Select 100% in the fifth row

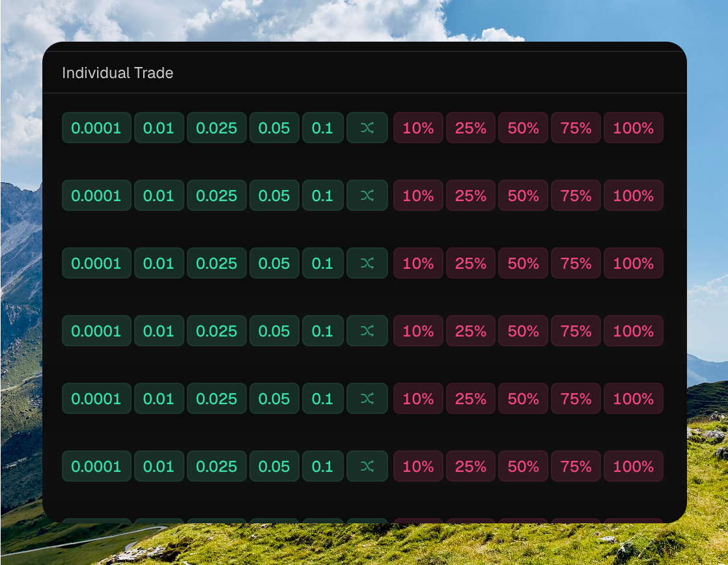(634, 398)
